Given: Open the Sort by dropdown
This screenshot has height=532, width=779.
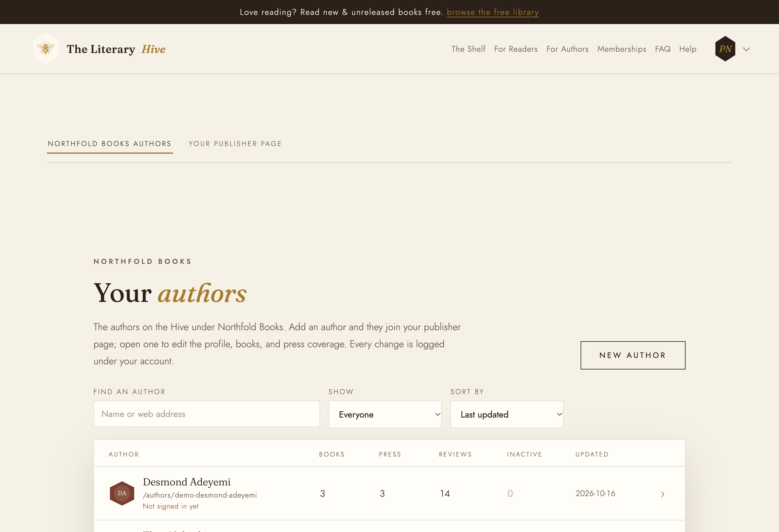Looking at the screenshot, I should point(506,414).
